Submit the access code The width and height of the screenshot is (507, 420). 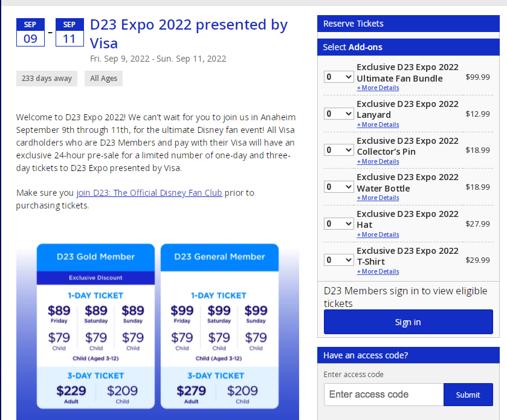tap(468, 395)
